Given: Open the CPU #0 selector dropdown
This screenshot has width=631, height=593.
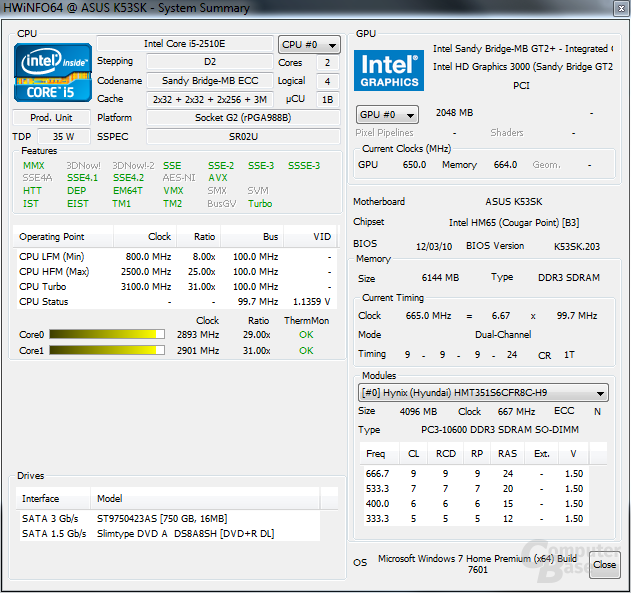Looking at the screenshot, I should (309, 45).
